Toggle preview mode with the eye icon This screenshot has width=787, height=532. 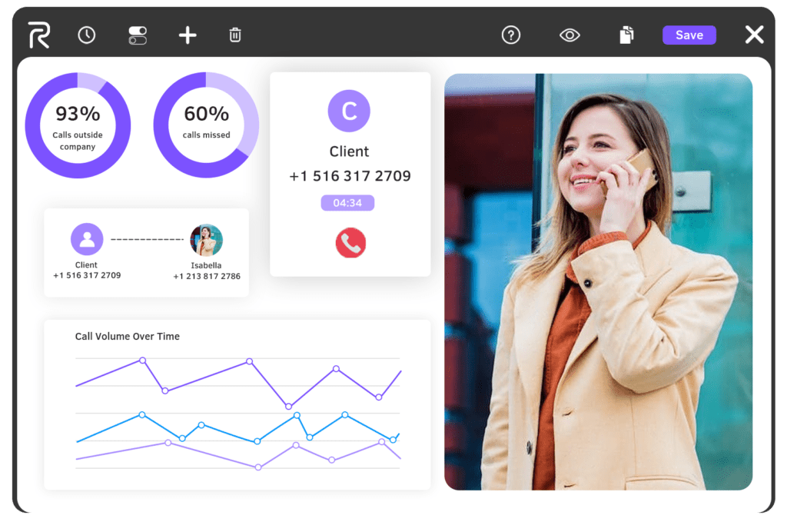pos(569,35)
